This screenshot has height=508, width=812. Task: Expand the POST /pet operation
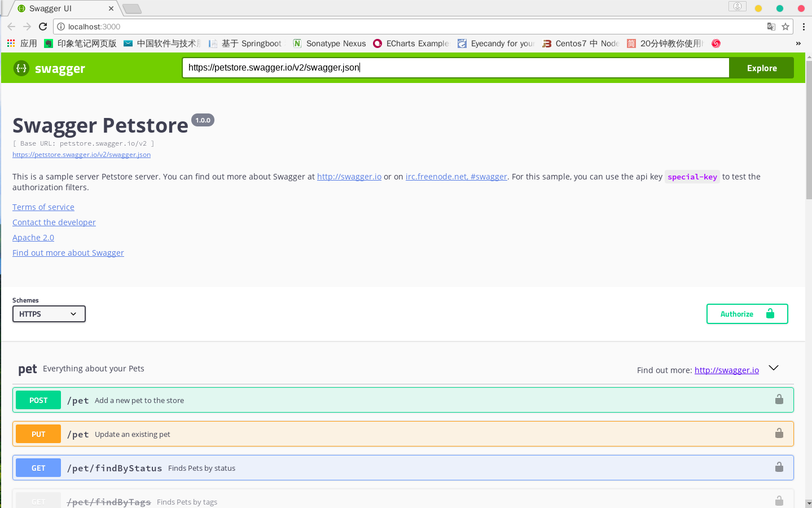coord(403,400)
